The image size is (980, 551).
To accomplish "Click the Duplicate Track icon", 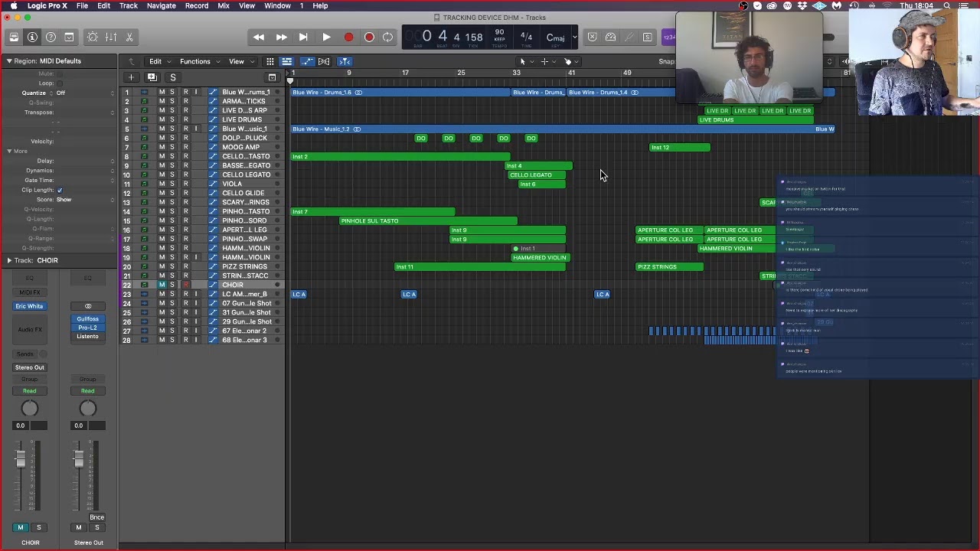I will tap(152, 77).
